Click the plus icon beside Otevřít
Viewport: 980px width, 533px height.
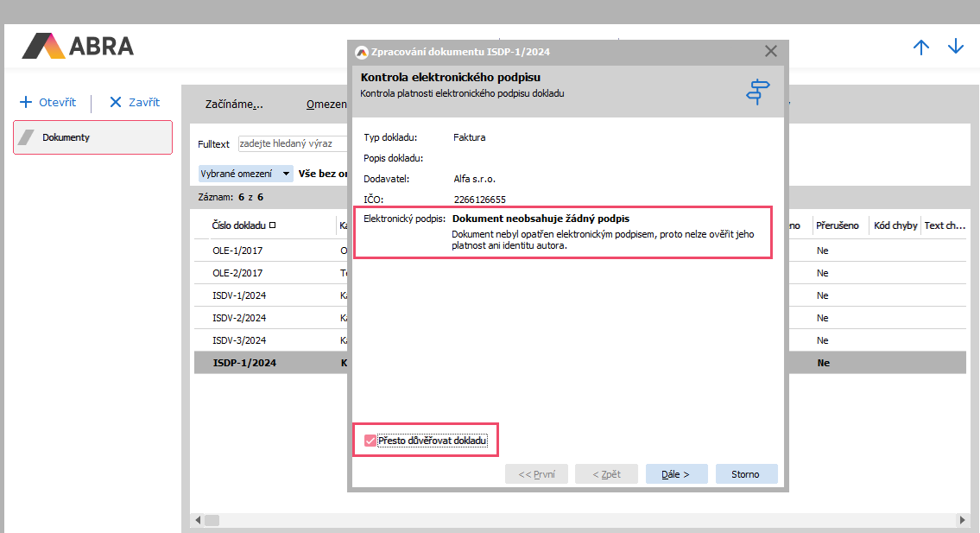tap(26, 102)
